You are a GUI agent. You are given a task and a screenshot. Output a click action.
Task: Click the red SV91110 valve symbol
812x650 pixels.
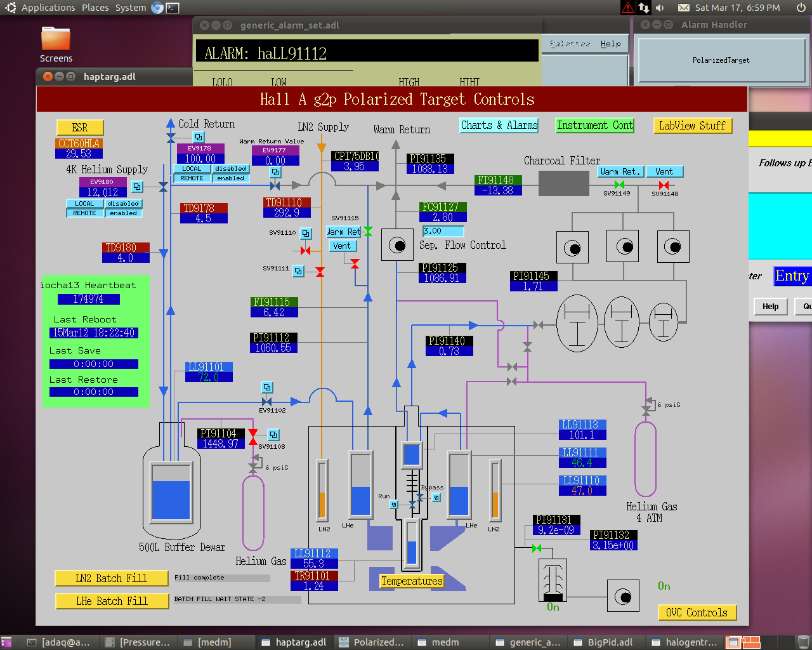306,251
